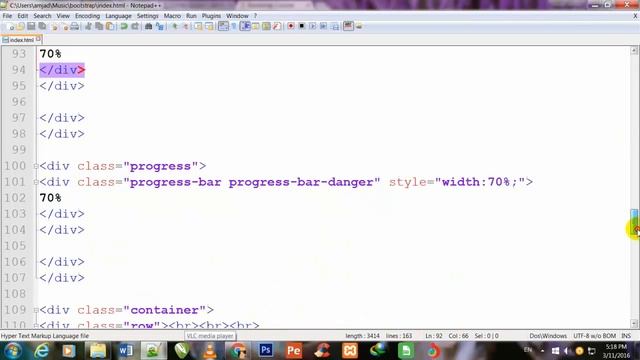This screenshot has height=360, width=640.
Task: Open the Settings menu
Action: coord(147,16)
